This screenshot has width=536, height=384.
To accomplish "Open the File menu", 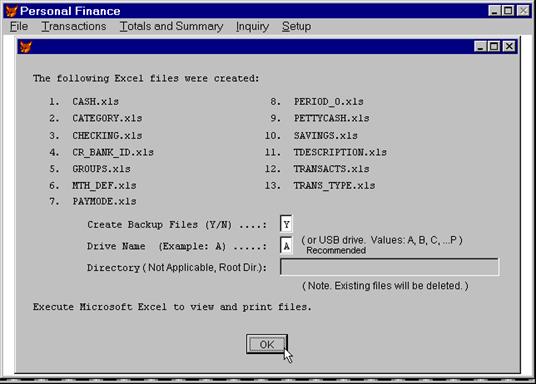I will 19,26.
